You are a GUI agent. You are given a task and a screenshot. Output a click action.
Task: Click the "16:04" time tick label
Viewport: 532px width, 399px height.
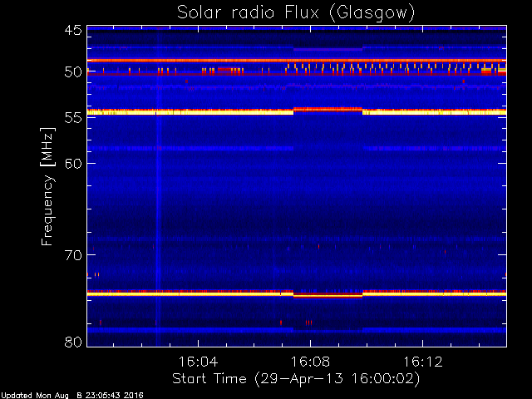(198, 362)
